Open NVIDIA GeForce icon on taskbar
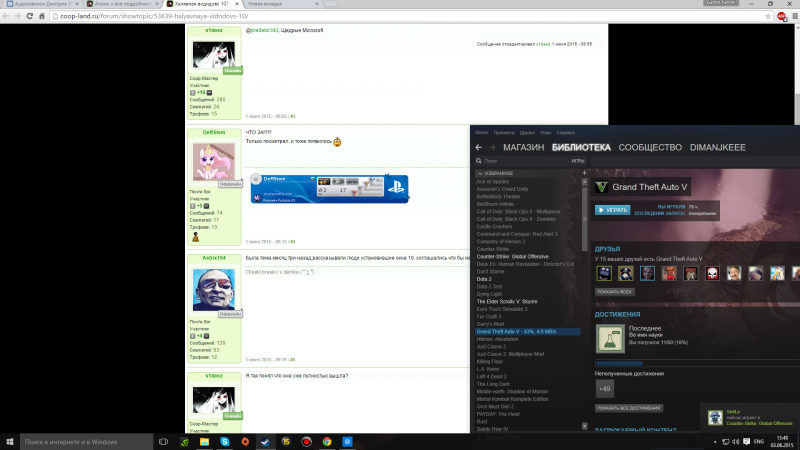Image resolution: width=800 pixels, height=450 pixels. 184,442
